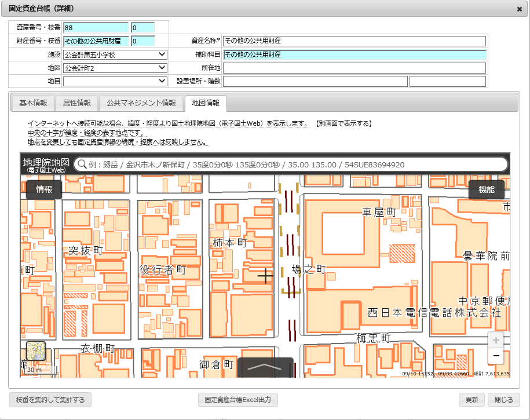Click the 機能 button on the map
This screenshot has height=420, width=530.
487,189
